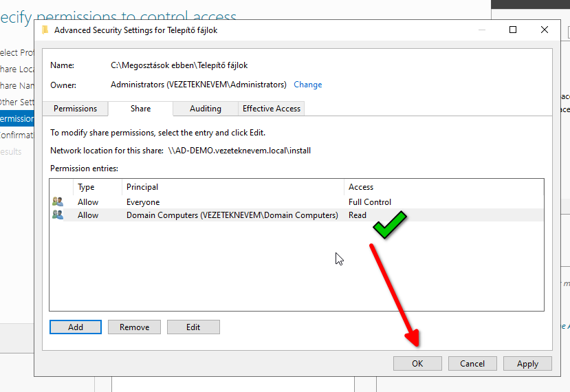Click the Domain Computers group icon

click(x=58, y=215)
